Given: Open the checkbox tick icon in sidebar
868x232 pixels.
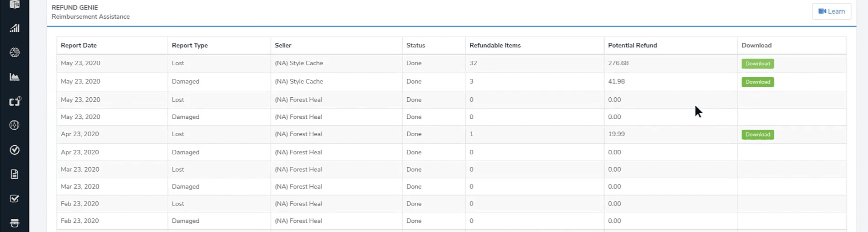Looking at the screenshot, I should coord(15,199).
